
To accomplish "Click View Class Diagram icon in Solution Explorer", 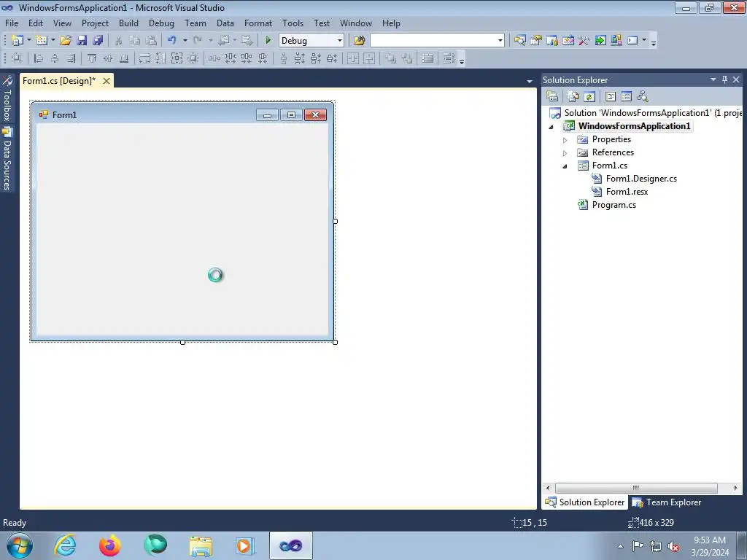I will (643, 97).
